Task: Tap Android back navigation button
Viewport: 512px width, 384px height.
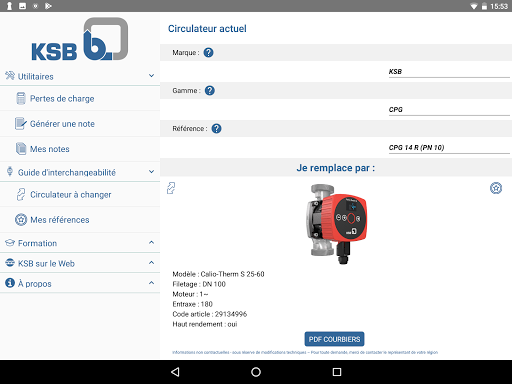Action: click(175, 372)
